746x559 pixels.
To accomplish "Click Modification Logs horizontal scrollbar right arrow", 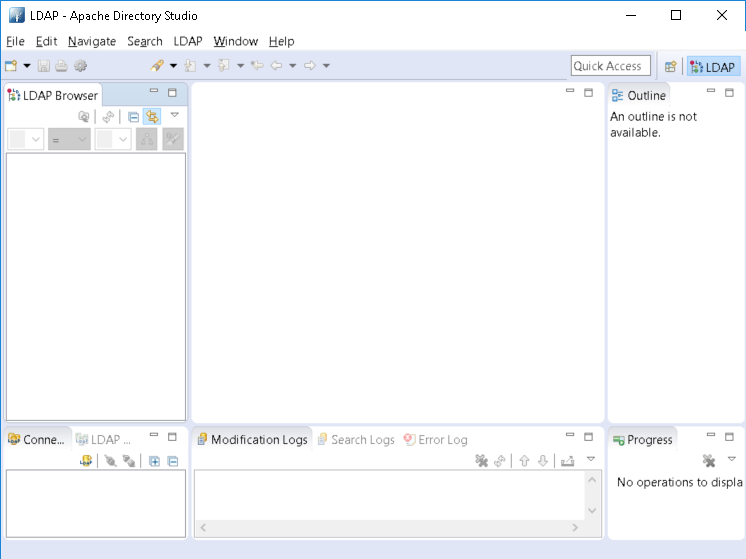I will [x=575, y=527].
